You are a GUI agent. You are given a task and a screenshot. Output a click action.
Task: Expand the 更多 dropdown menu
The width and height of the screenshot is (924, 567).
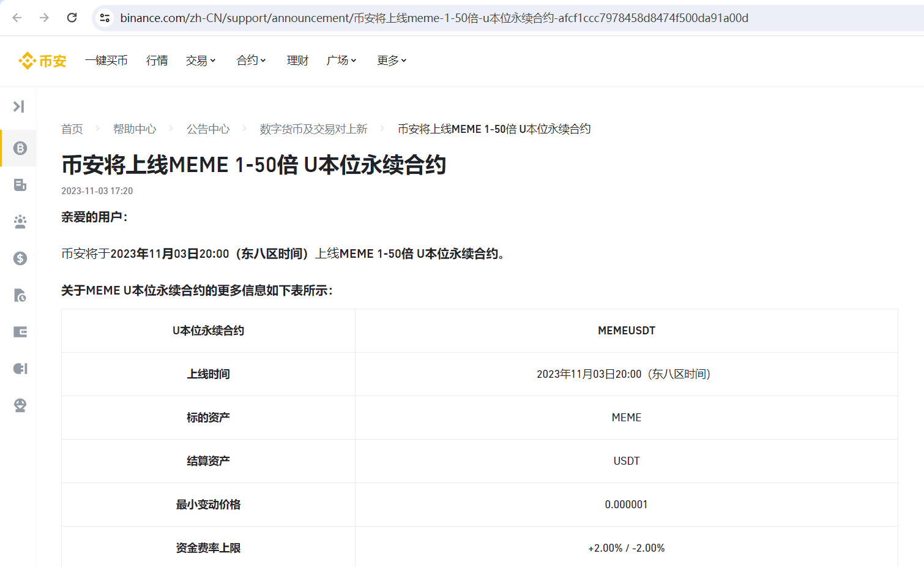tap(392, 61)
